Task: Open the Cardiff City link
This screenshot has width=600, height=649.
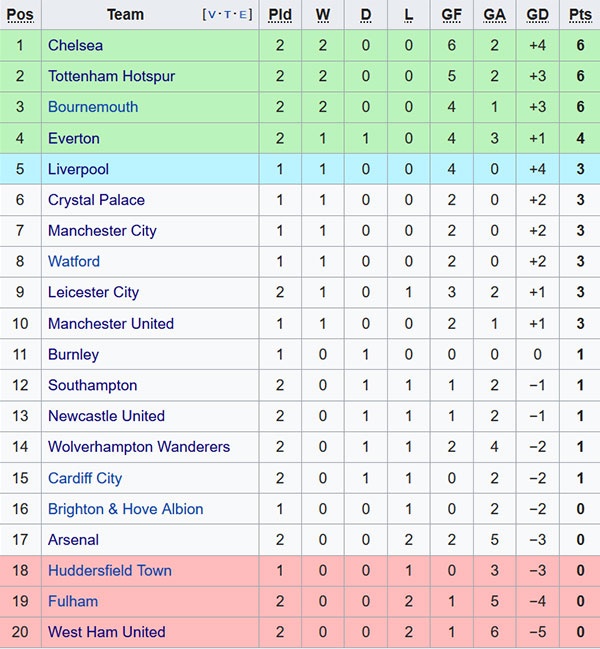Action: pos(85,478)
